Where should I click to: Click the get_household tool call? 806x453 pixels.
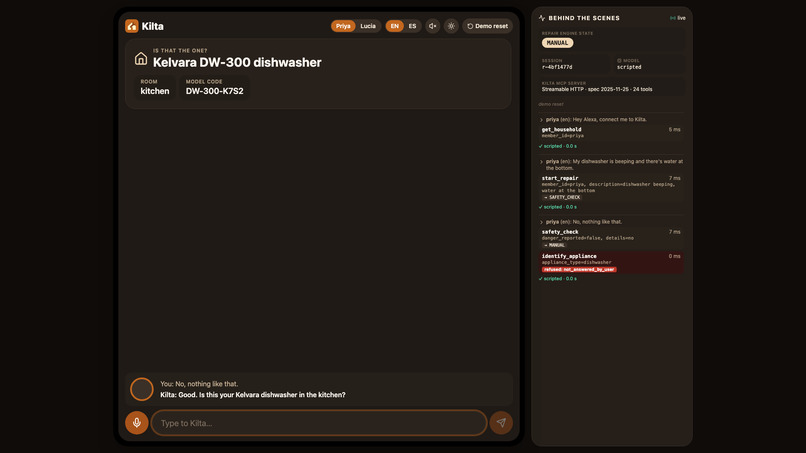coord(611,133)
